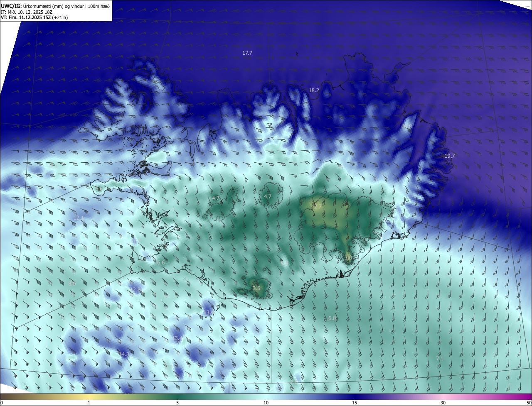Click the 6.8 value over the sea
Image resolution: width=532 pixels, height=406 pixels.
(x=332, y=318)
